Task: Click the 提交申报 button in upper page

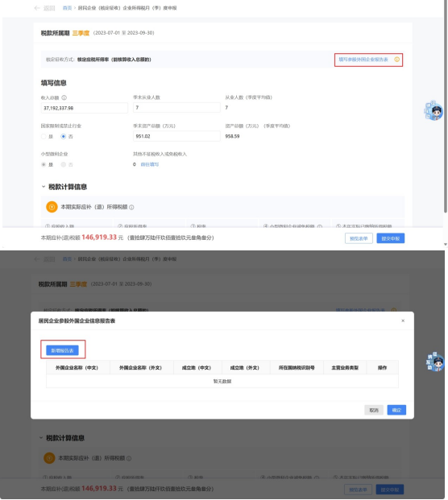Action: 390,238
